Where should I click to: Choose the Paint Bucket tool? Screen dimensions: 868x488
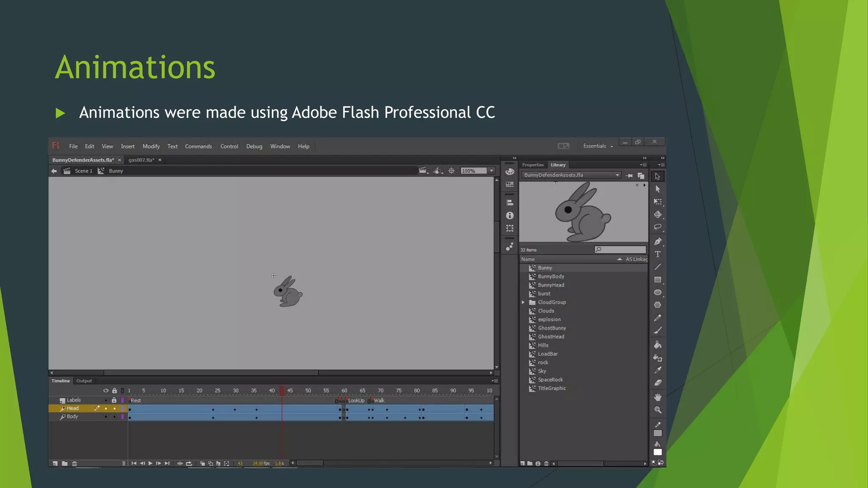tap(657, 345)
